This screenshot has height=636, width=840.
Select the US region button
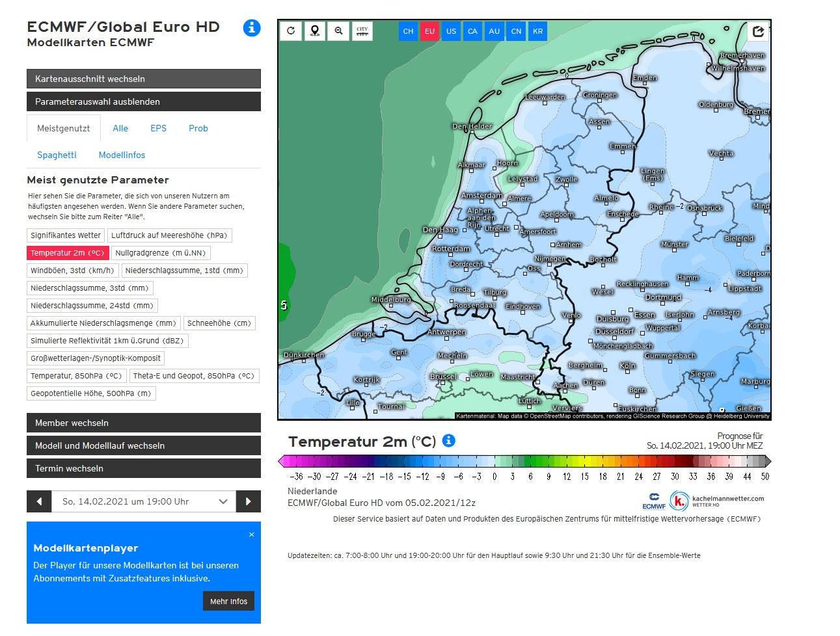pos(451,31)
